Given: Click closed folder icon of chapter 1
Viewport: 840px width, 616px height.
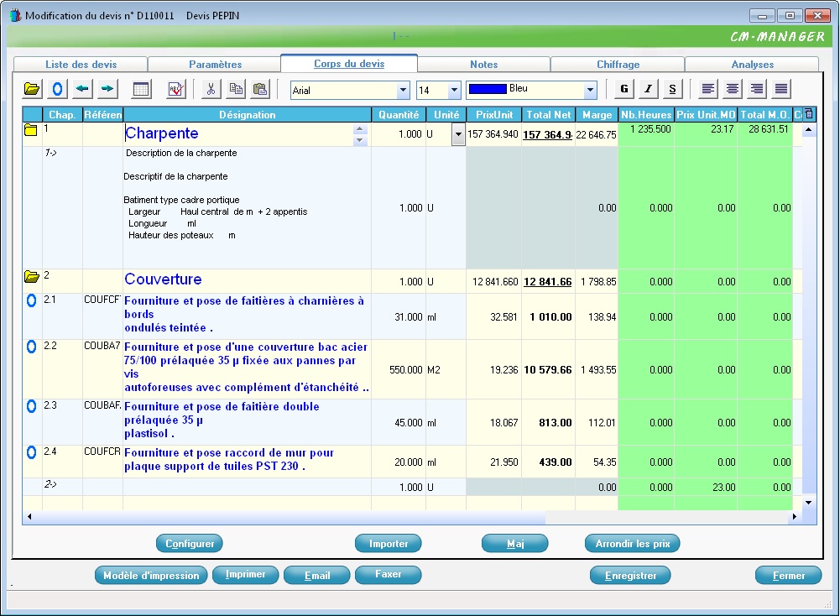Looking at the screenshot, I should (x=31, y=129).
